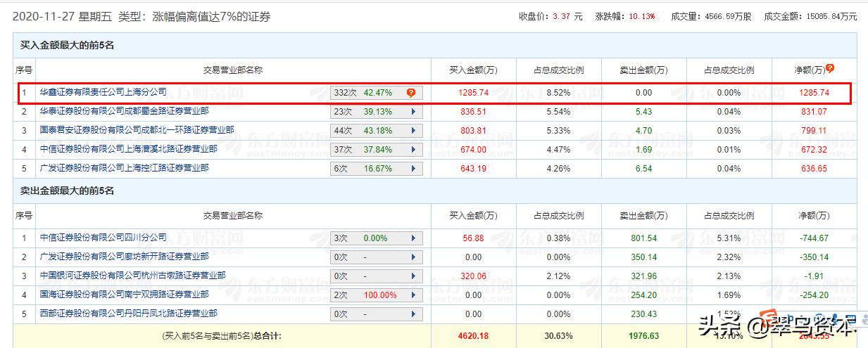
Task: Select the net amount 672.32
Action: click(814, 149)
